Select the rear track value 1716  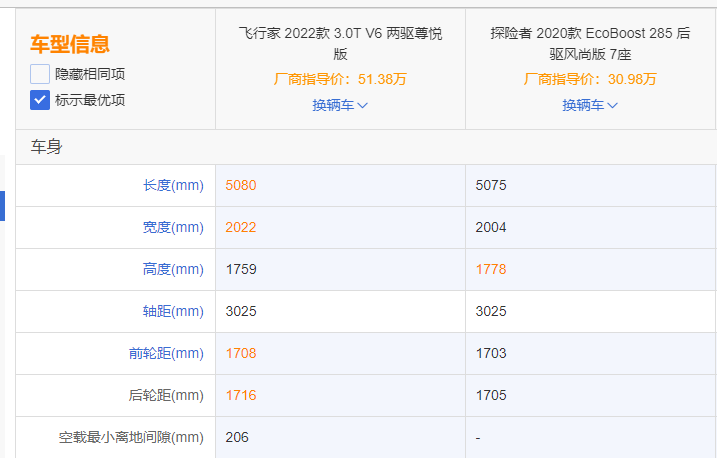241,395
